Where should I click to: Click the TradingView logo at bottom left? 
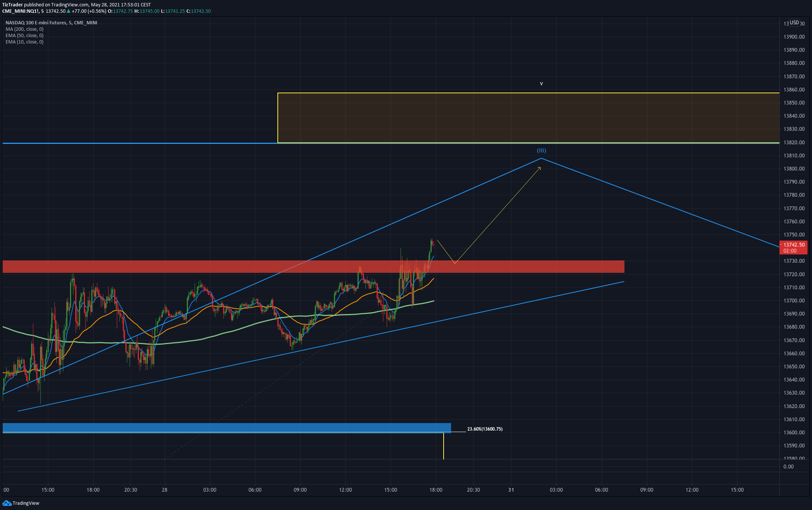21,503
